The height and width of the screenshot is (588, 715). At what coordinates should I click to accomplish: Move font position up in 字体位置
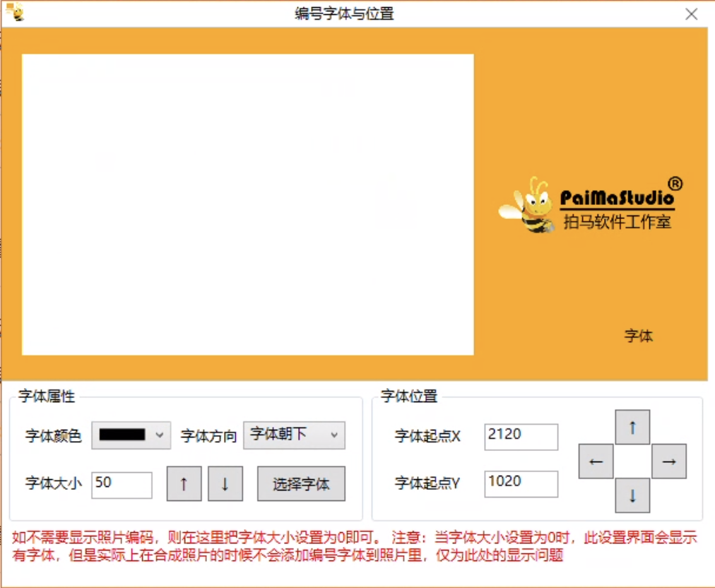point(632,427)
